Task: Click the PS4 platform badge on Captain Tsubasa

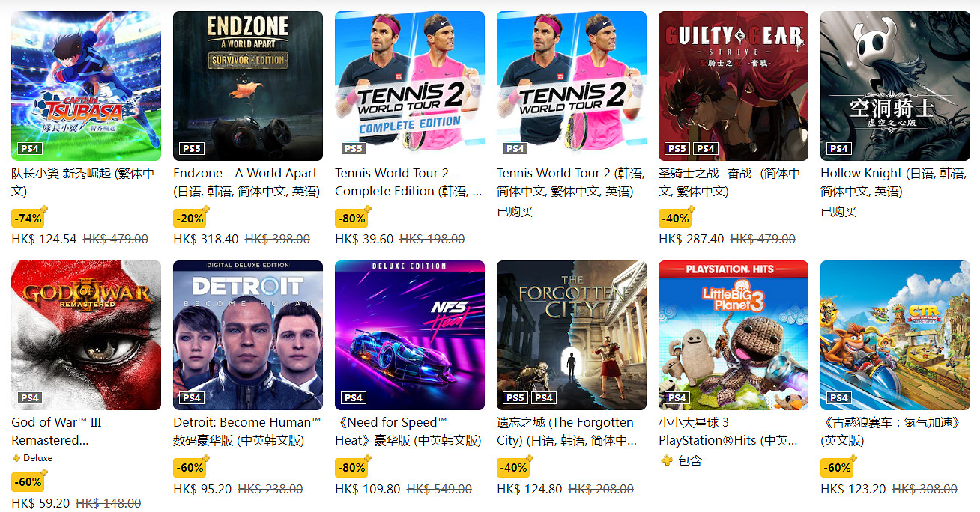Action: point(29,149)
